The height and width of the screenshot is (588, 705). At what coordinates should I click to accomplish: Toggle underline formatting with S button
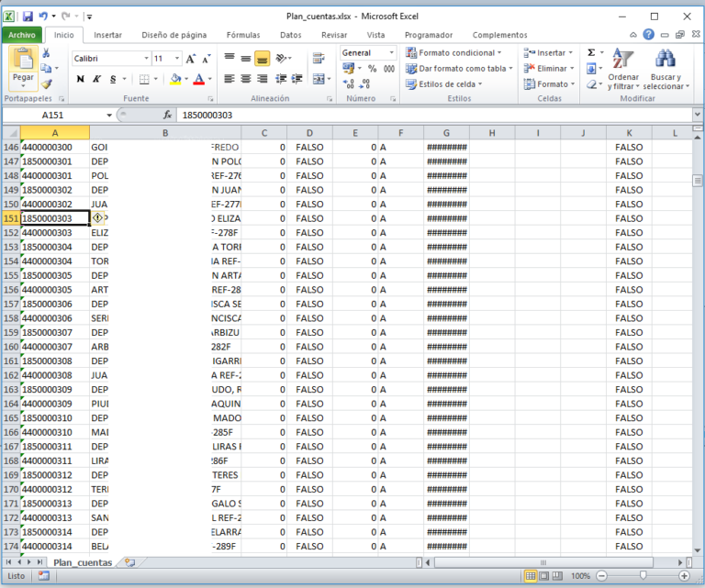(111, 79)
